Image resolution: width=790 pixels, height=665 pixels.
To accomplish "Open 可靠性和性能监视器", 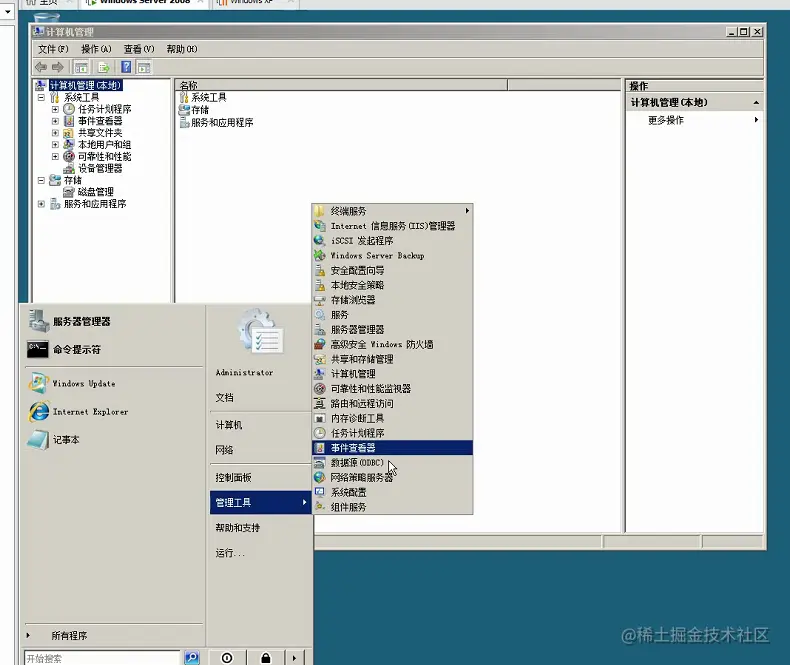I will pos(392,389).
